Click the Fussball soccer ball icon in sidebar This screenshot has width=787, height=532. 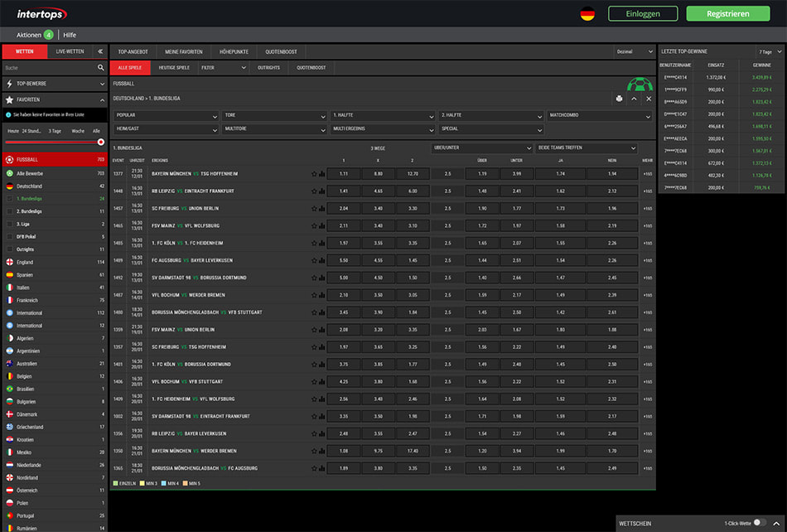click(10, 160)
